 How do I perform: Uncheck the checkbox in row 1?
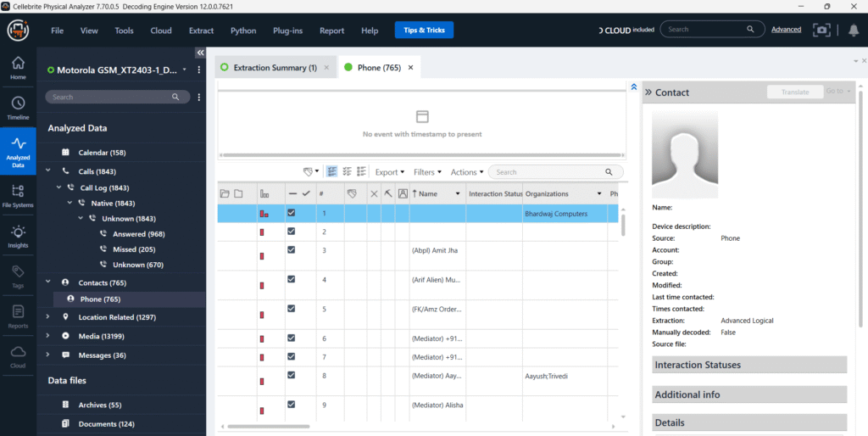coord(292,212)
